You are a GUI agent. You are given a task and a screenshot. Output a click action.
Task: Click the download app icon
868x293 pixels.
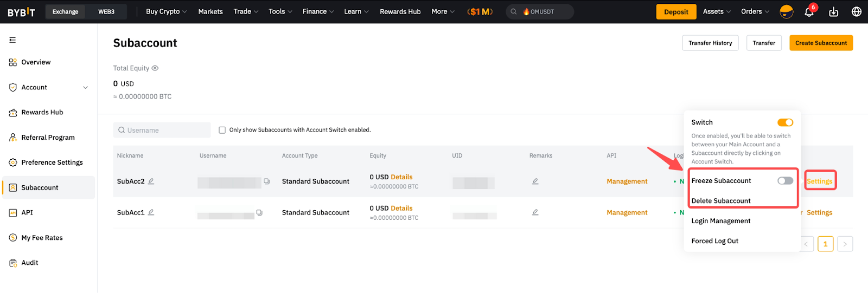(x=833, y=12)
